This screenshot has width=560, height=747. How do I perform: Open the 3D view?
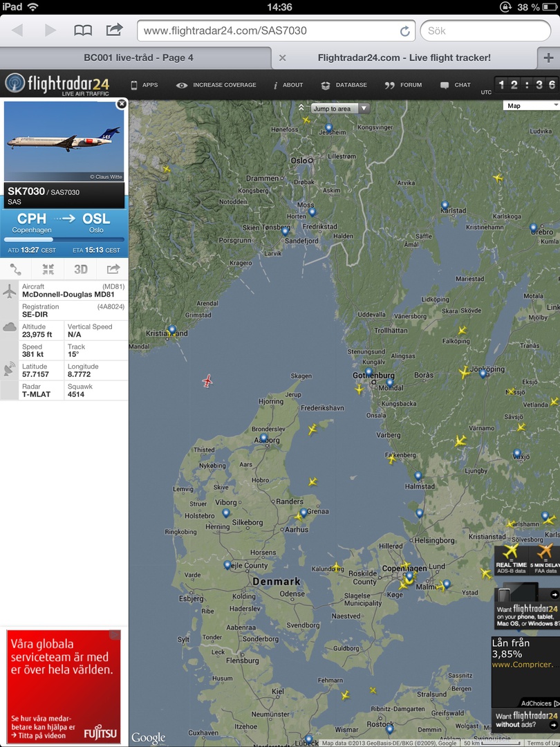[x=80, y=270]
